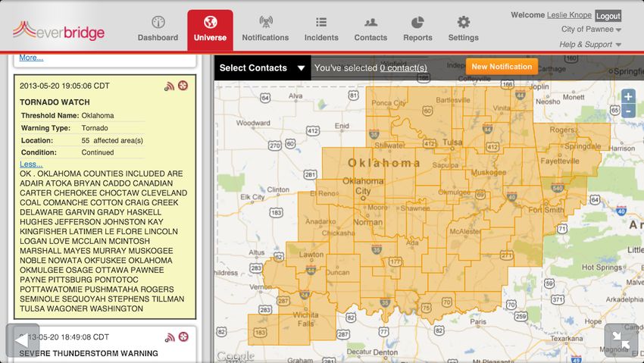This screenshot has height=363, width=644.
Task: Open the Select Contacts dropdown
Action: [262, 67]
